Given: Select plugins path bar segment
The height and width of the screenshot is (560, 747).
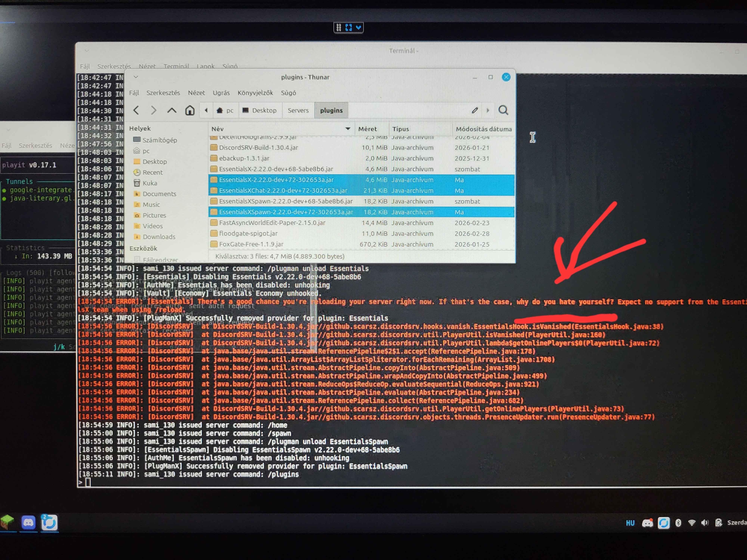Looking at the screenshot, I should coord(331,110).
